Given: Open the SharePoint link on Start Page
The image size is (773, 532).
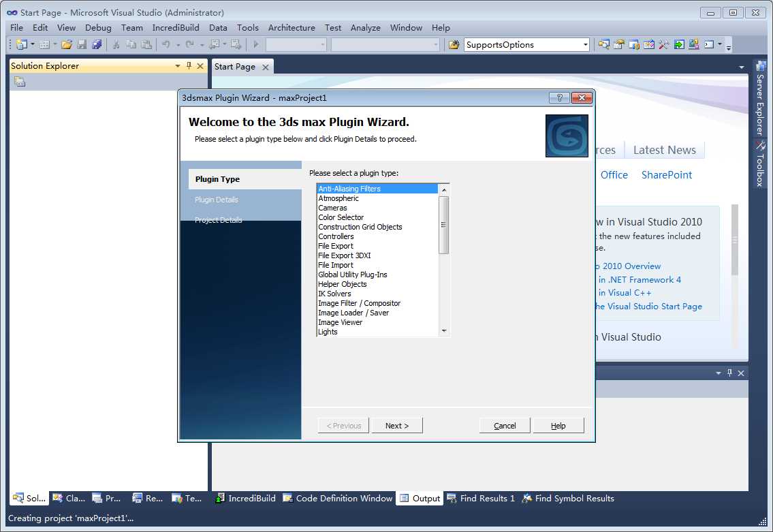Looking at the screenshot, I should tap(667, 174).
